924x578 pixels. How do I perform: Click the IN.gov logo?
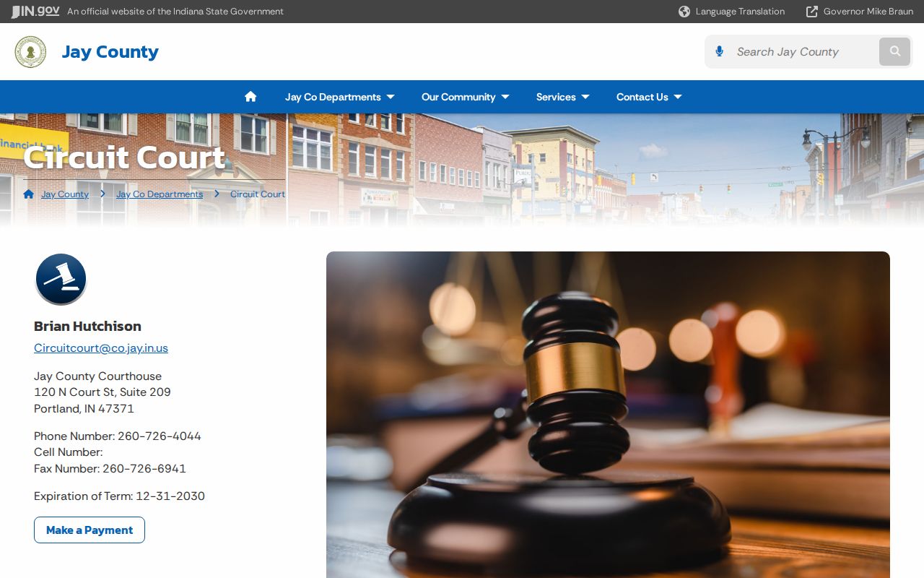click(x=35, y=12)
